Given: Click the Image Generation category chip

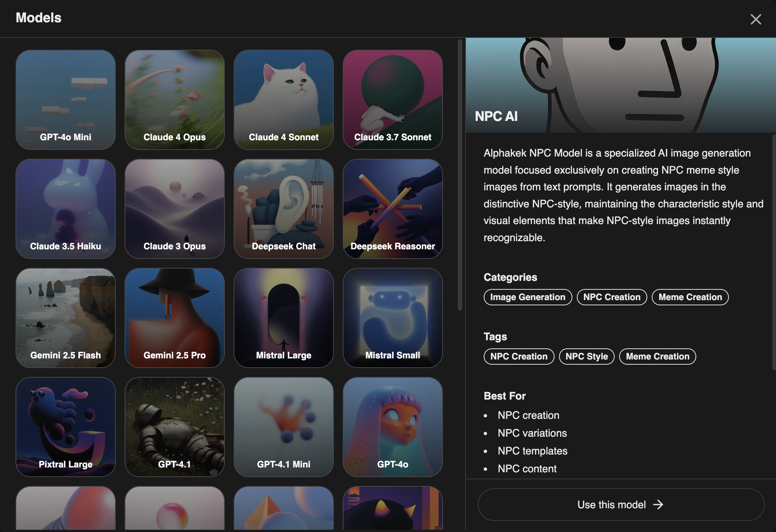Looking at the screenshot, I should click(x=527, y=297).
